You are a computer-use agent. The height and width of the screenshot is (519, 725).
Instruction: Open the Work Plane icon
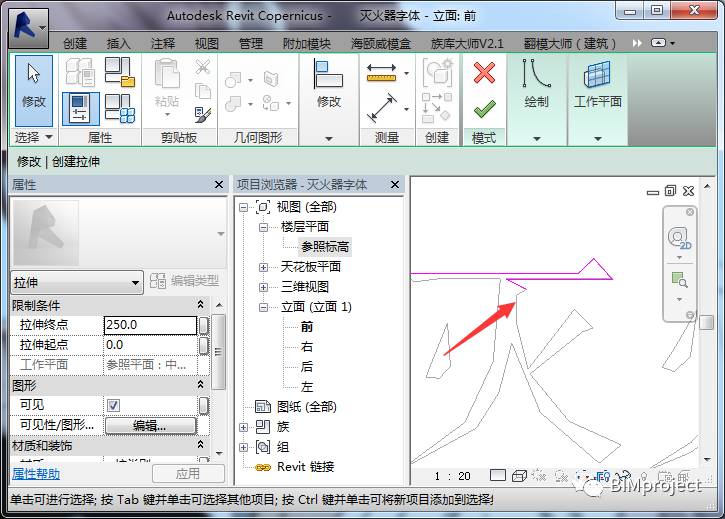click(597, 75)
